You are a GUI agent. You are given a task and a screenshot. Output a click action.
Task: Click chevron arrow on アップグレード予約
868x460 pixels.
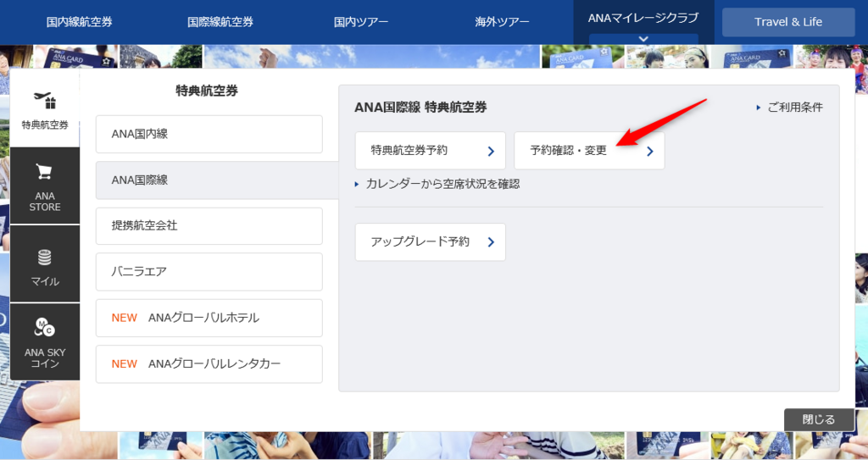[491, 242]
